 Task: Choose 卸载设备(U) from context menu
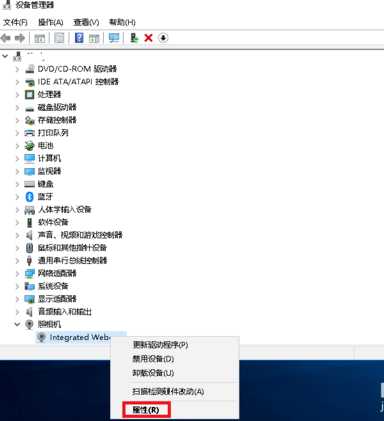point(153,373)
